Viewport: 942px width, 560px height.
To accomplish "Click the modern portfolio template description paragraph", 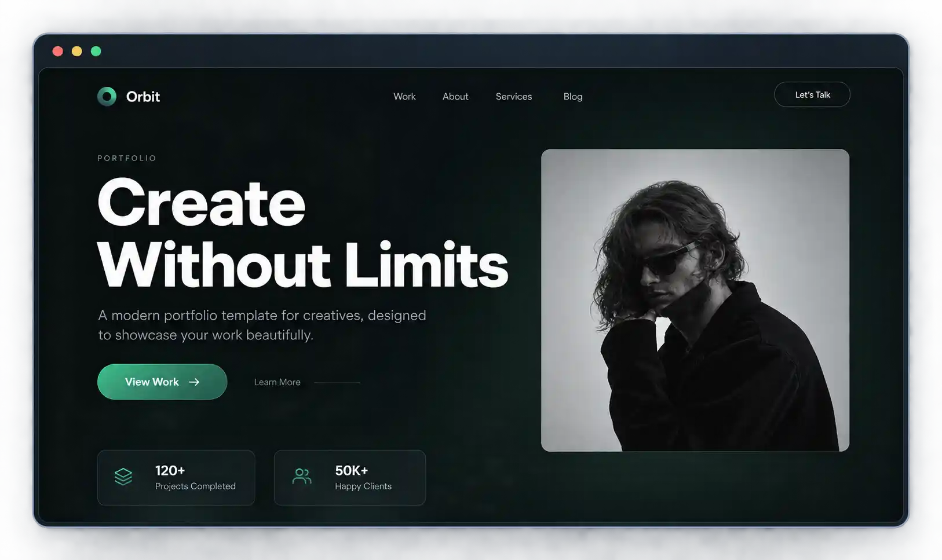I will click(262, 325).
